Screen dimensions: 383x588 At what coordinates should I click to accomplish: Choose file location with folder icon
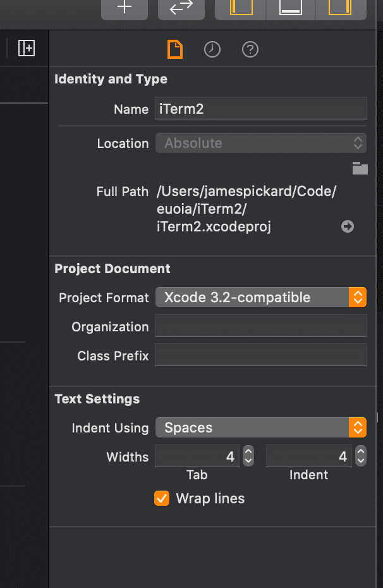pos(360,168)
